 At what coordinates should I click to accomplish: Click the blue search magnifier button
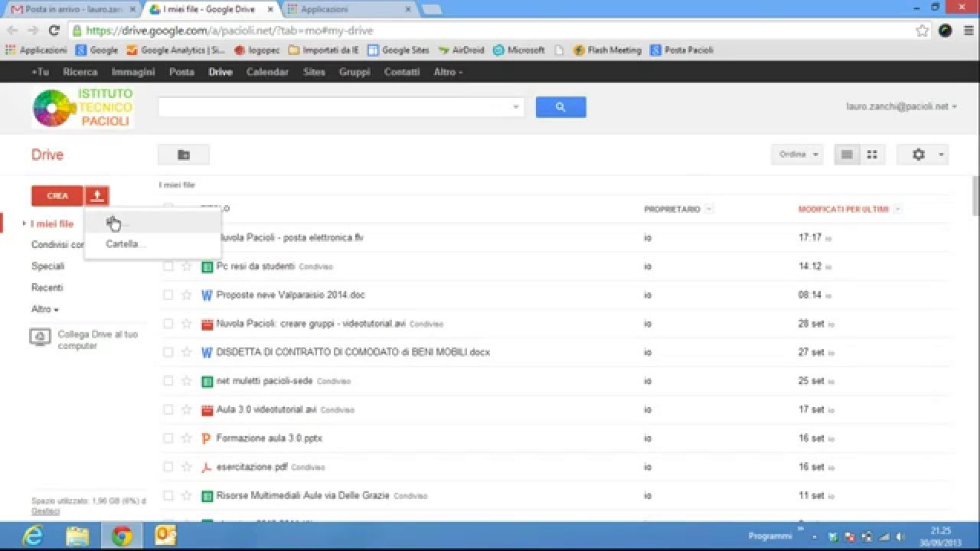(x=560, y=107)
